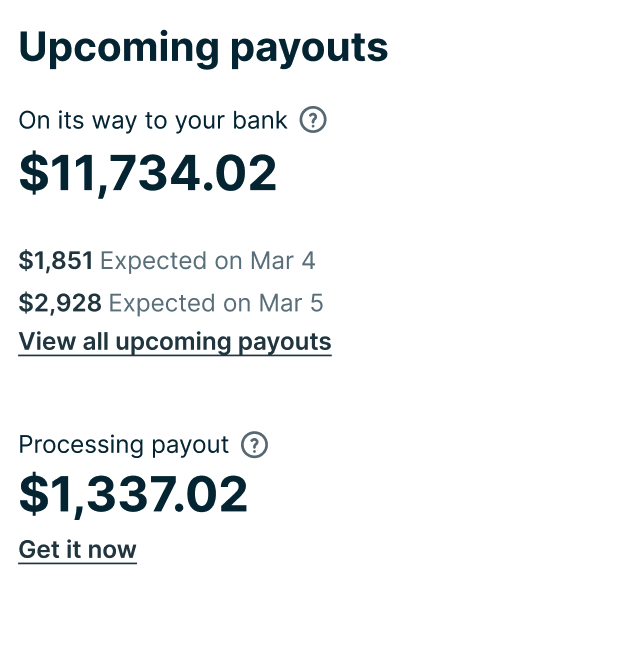
Task: Click the "Get it now" link
Action: pos(77,550)
